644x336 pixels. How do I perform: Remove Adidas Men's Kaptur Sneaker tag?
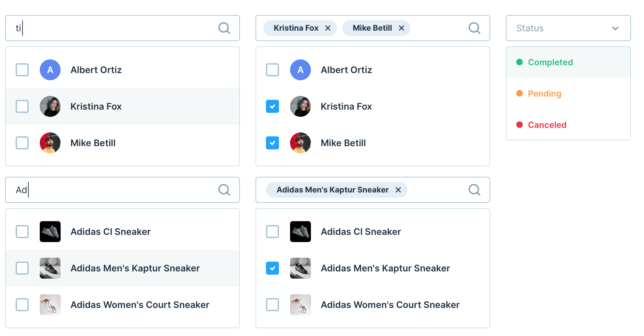coord(398,190)
